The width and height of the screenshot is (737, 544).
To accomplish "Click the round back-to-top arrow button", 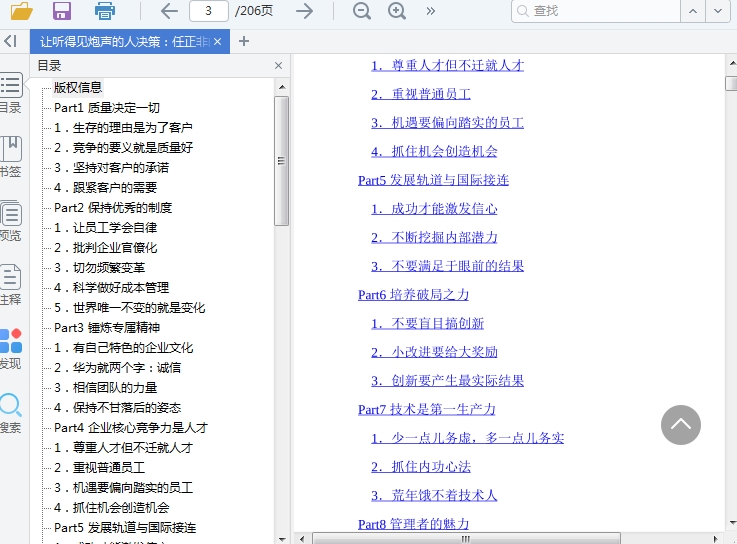I will [681, 425].
